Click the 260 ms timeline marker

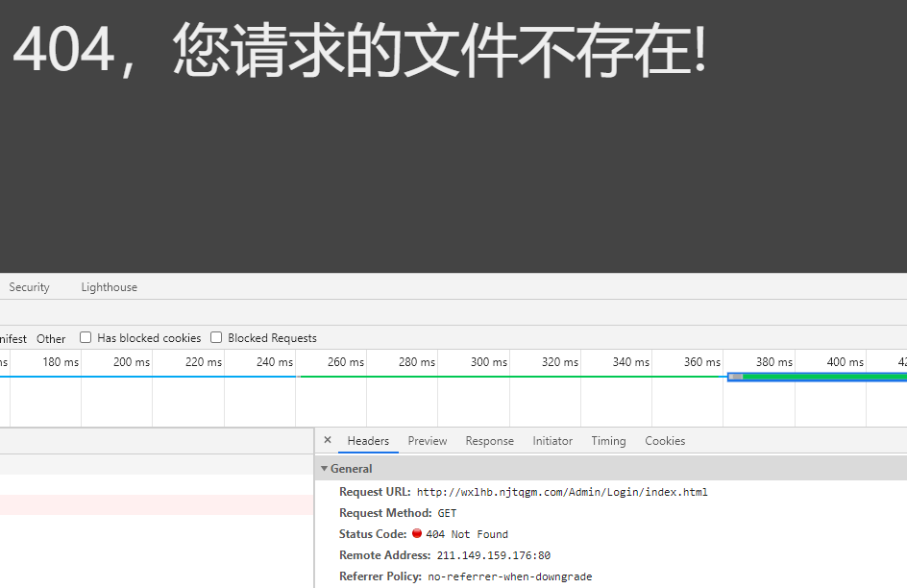[345, 362]
